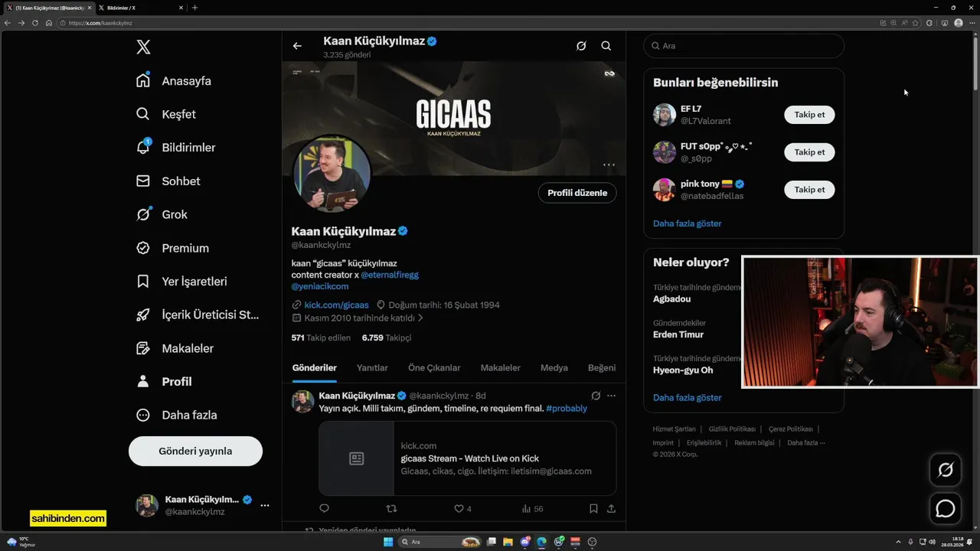Click Windows Start button in taskbar
This screenshot has height=551, width=980.
(x=388, y=542)
